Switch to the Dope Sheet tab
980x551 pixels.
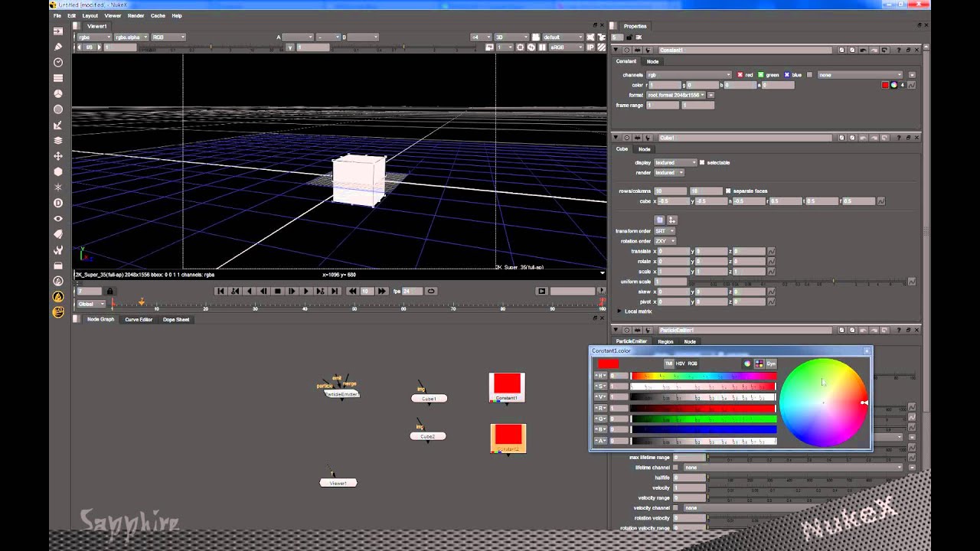tap(176, 320)
